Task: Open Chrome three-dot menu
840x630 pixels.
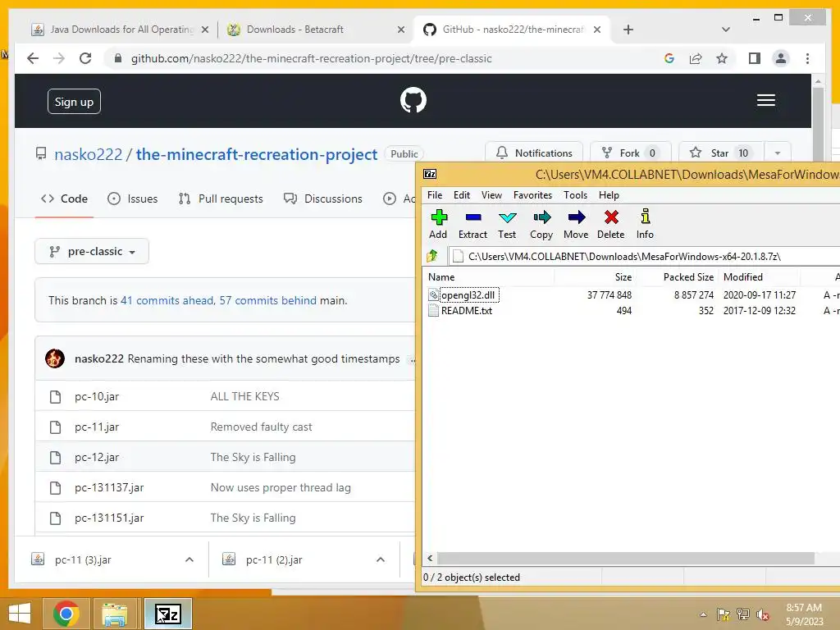Action: [x=807, y=58]
